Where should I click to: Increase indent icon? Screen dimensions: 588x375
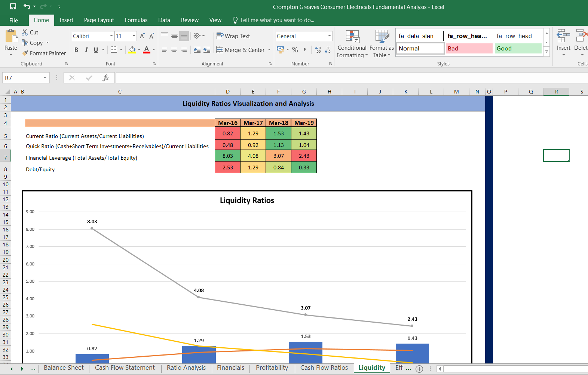(x=207, y=50)
